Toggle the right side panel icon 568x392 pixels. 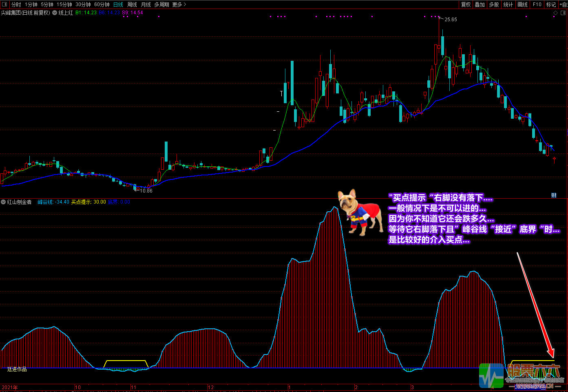[x=562, y=13]
